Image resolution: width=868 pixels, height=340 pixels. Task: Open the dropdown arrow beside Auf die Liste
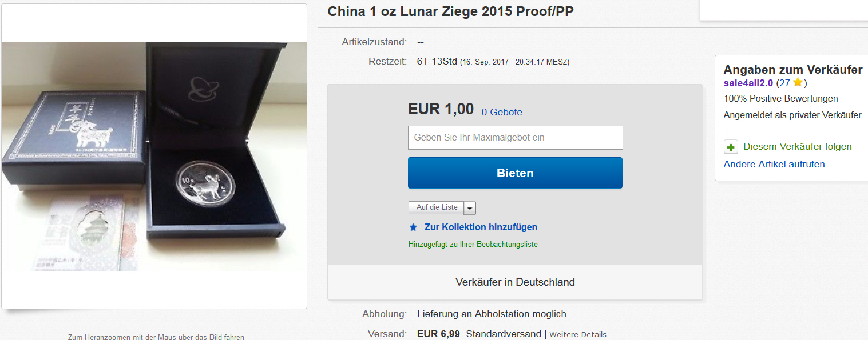point(469,207)
